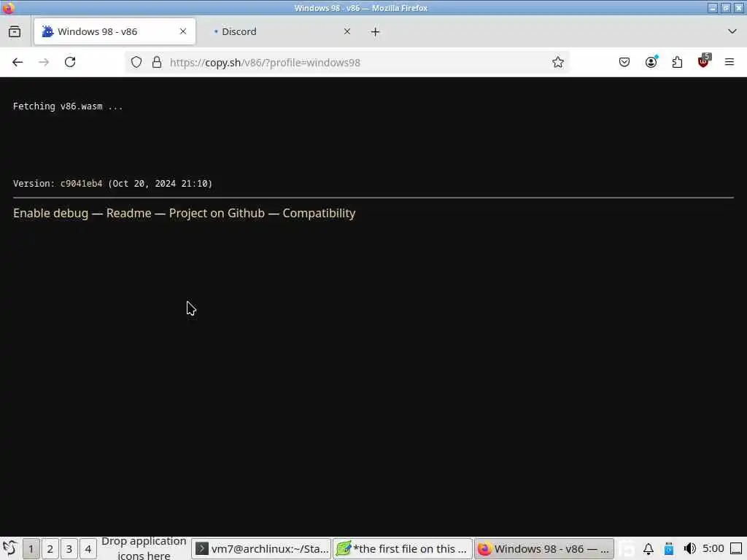Image resolution: width=747 pixels, height=560 pixels.
Task: Reload the current v86 page
Action: tap(70, 63)
